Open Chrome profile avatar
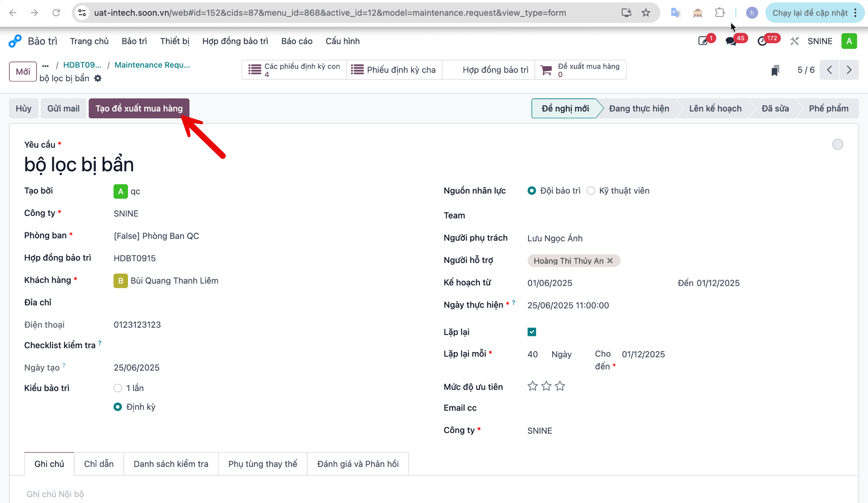Screen dimensions: 868x503 pyautogui.click(x=751, y=13)
